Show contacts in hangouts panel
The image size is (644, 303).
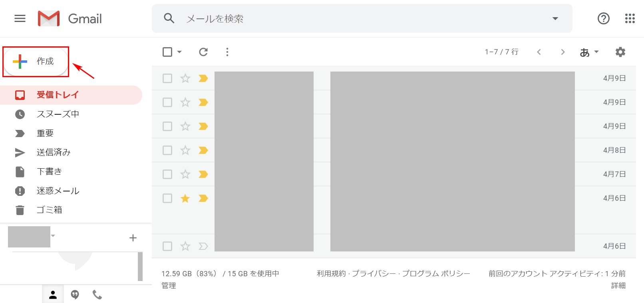[53, 295]
